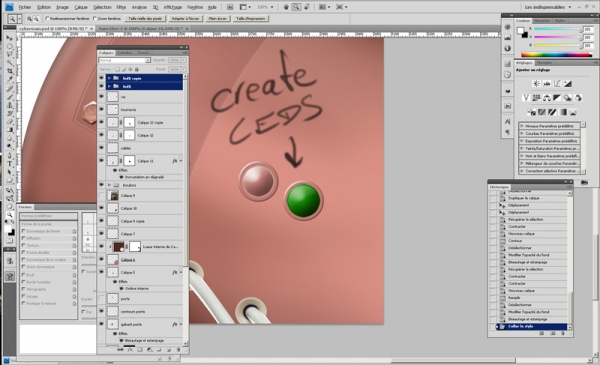Expand Courbes Paramètres prédéfinis
The image size is (600, 365).
pyautogui.click(x=522, y=134)
